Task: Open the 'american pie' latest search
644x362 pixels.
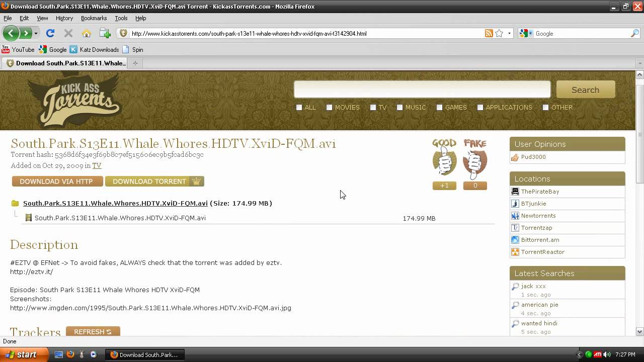Action: 539,305
